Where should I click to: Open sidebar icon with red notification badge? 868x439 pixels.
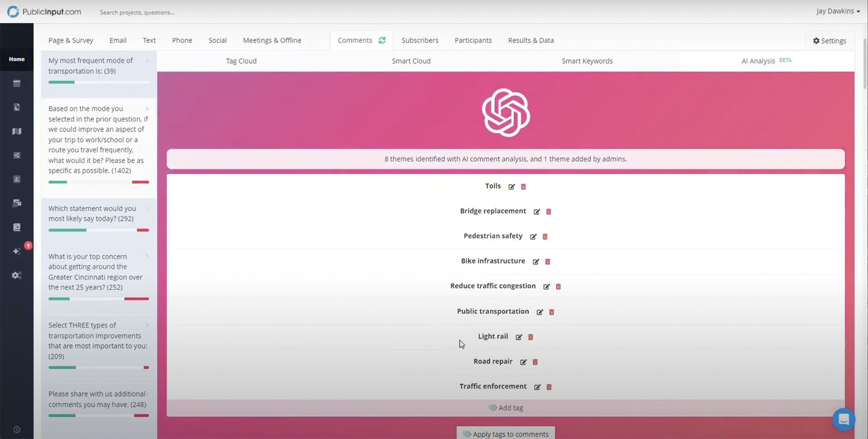[x=17, y=251]
